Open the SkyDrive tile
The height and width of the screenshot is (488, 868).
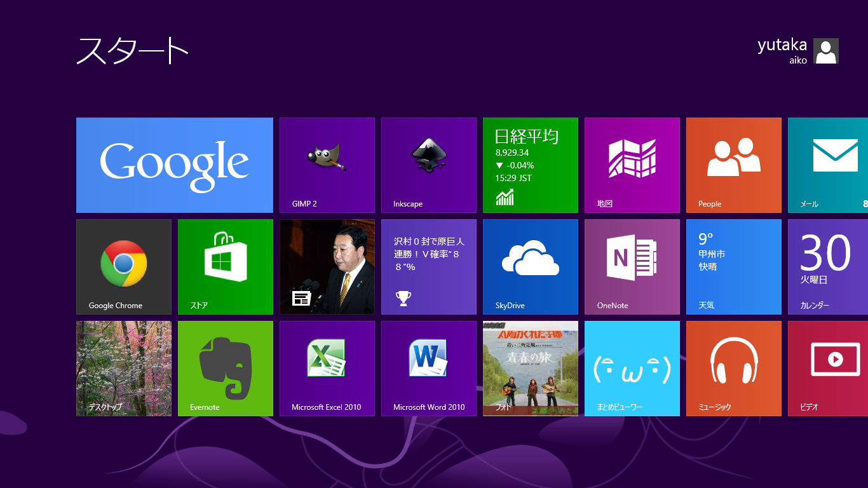pos(530,267)
